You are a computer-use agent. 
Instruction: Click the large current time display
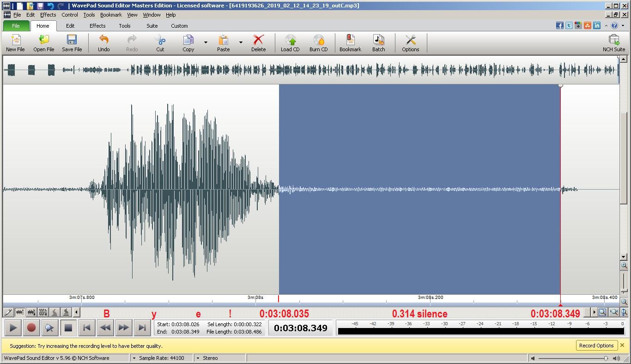[x=301, y=328]
